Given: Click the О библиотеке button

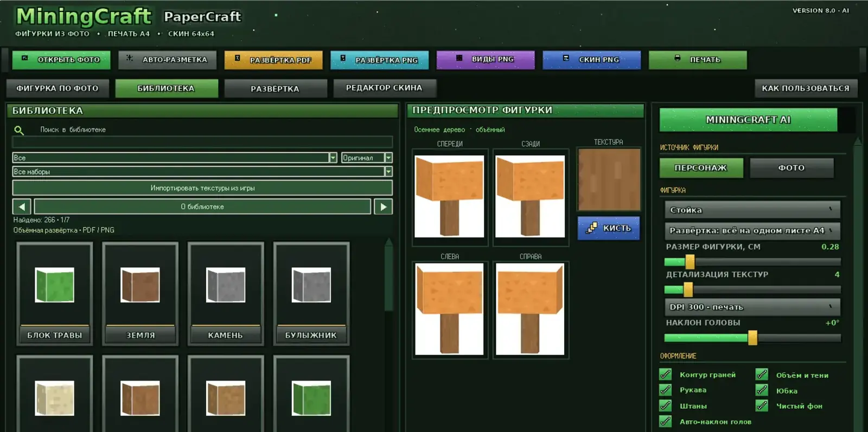Looking at the screenshot, I should pyautogui.click(x=202, y=207).
